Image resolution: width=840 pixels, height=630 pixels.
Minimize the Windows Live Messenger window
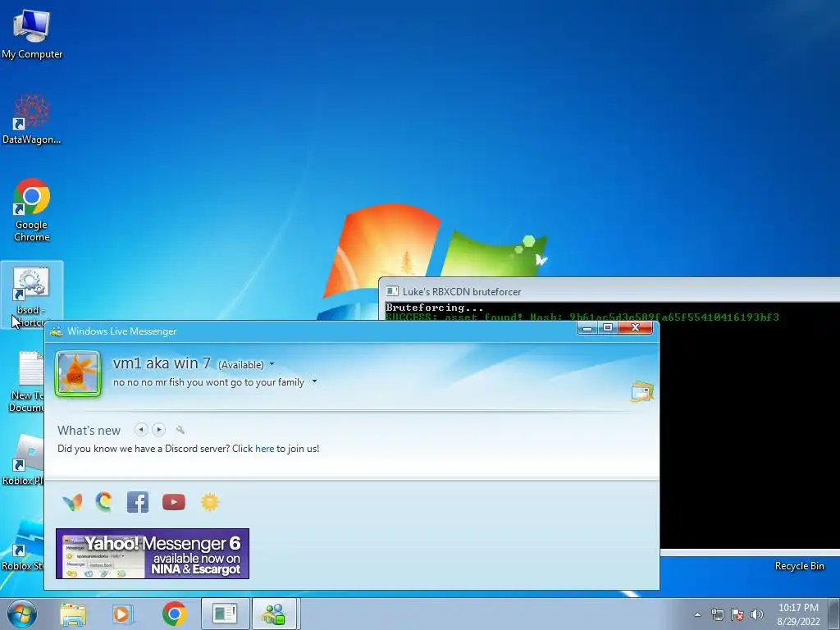pyautogui.click(x=587, y=328)
